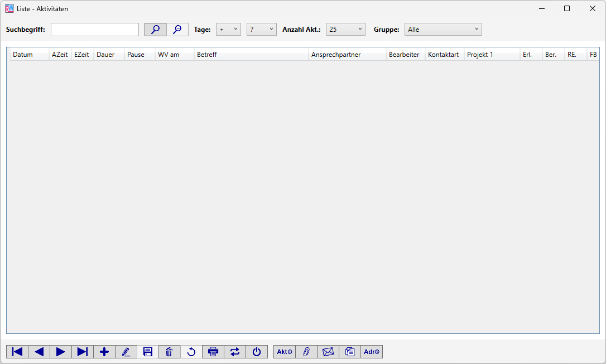
Task: Maximize the Liste - Aktivitäten window
Action: [x=567, y=8]
